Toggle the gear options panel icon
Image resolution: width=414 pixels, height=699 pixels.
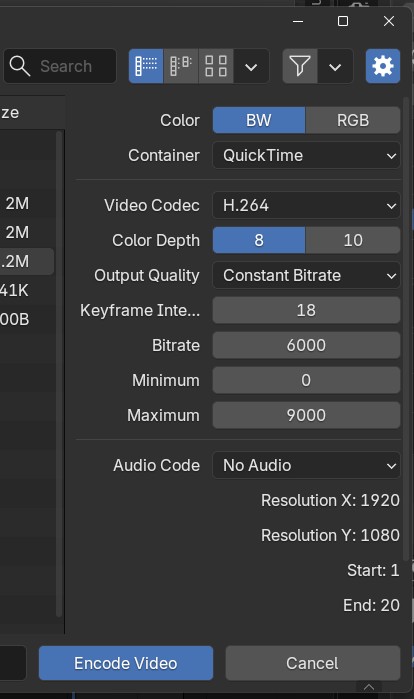[x=383, y=66]
